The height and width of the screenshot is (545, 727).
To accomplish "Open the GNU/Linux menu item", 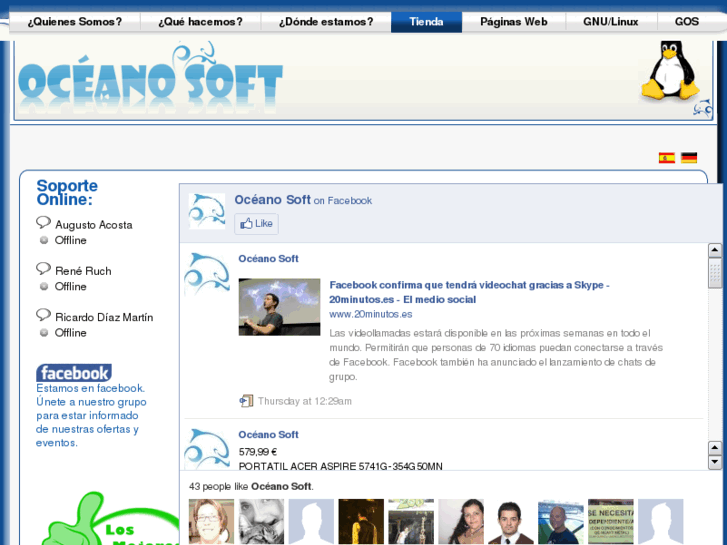I will tap(611, 22).
